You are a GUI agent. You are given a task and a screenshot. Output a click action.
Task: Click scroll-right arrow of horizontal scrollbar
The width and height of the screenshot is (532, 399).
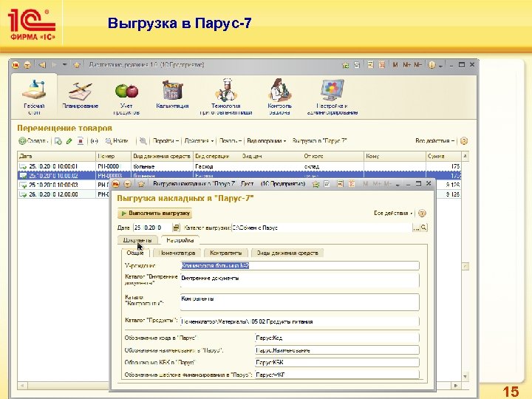(456, 386)
